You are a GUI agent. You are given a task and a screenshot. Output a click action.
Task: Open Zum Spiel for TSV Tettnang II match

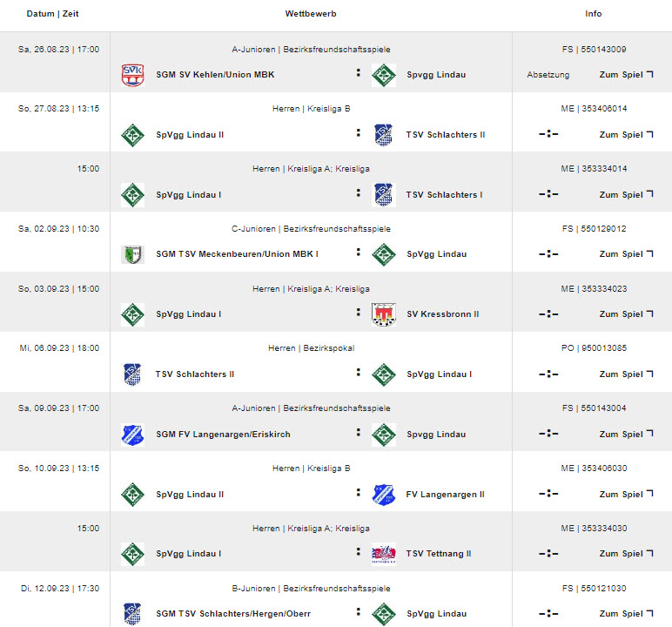pos(626,553)
